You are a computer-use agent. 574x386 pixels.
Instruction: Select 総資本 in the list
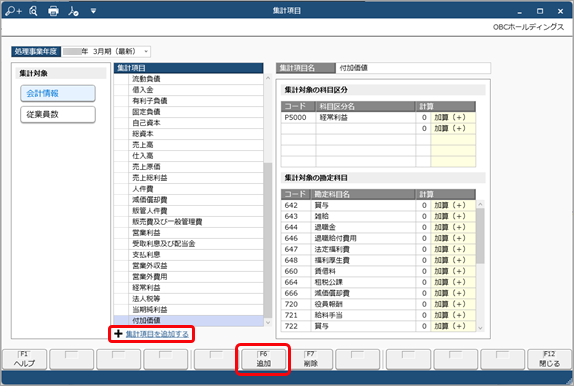click(189, 134)
